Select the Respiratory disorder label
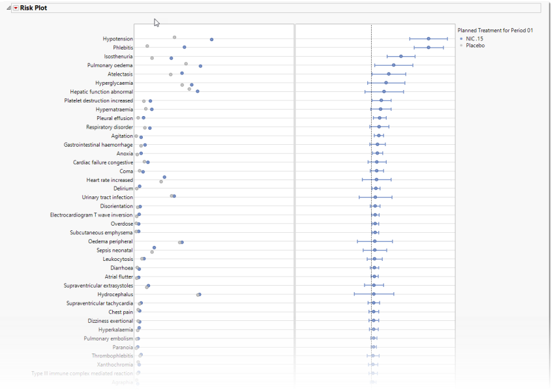The image size is (553, 392). tap(110, 127)
